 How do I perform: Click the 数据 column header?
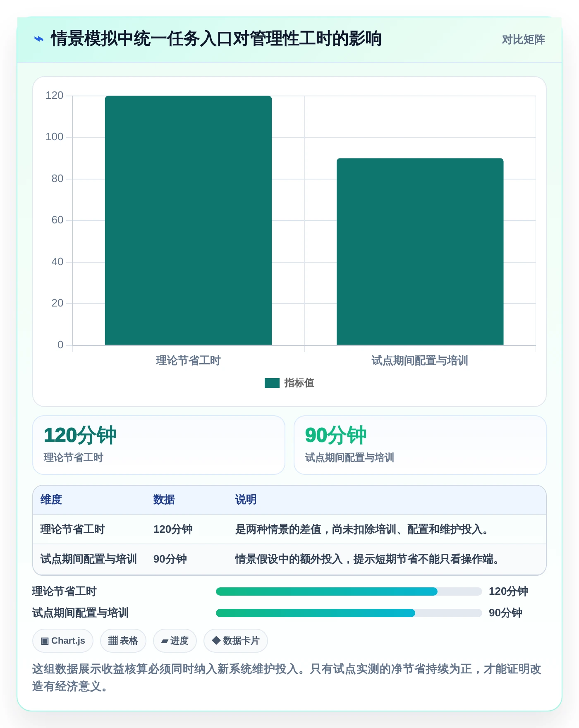coord(164,500)
